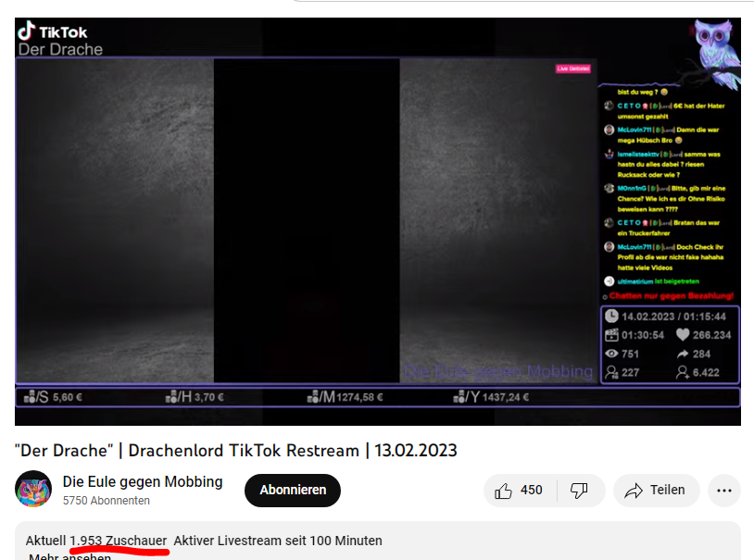Viewport: 754px width, 560px height.
Task: Click the like thumbs-up icon
Action: (504, 491)
